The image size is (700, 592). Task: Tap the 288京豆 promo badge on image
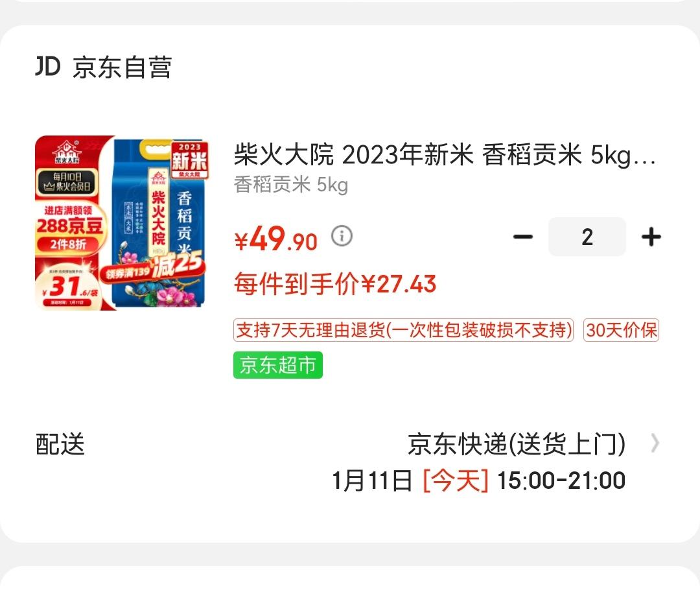pos(69,226)
